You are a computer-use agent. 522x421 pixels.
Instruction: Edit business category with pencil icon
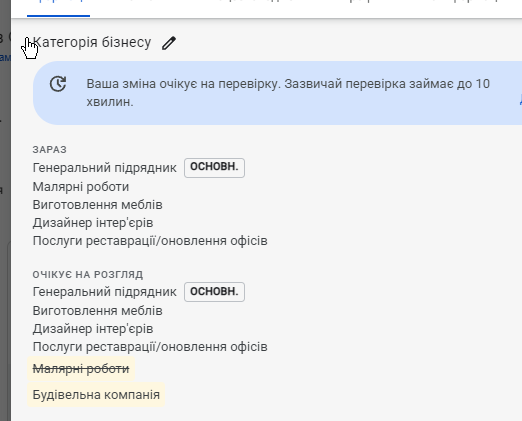point(169,43)
